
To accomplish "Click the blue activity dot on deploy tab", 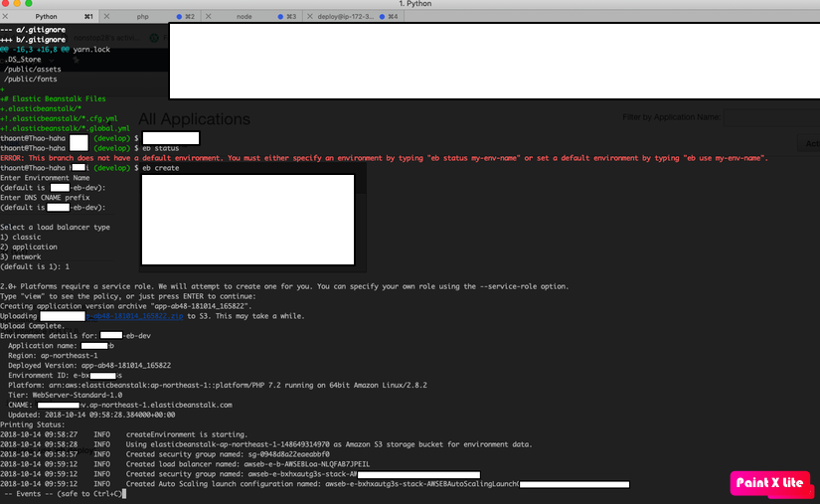I will pyautogui.click(x=383, y=17).
